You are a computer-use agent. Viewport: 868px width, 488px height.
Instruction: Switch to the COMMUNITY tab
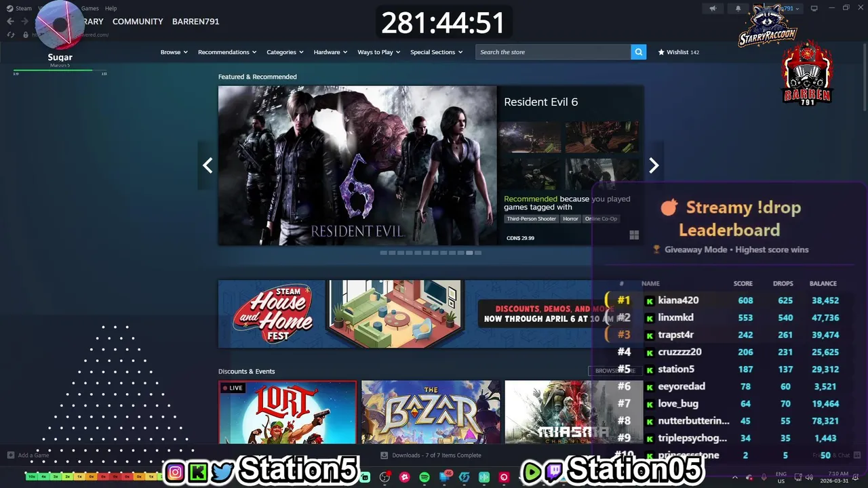(138, 22)
